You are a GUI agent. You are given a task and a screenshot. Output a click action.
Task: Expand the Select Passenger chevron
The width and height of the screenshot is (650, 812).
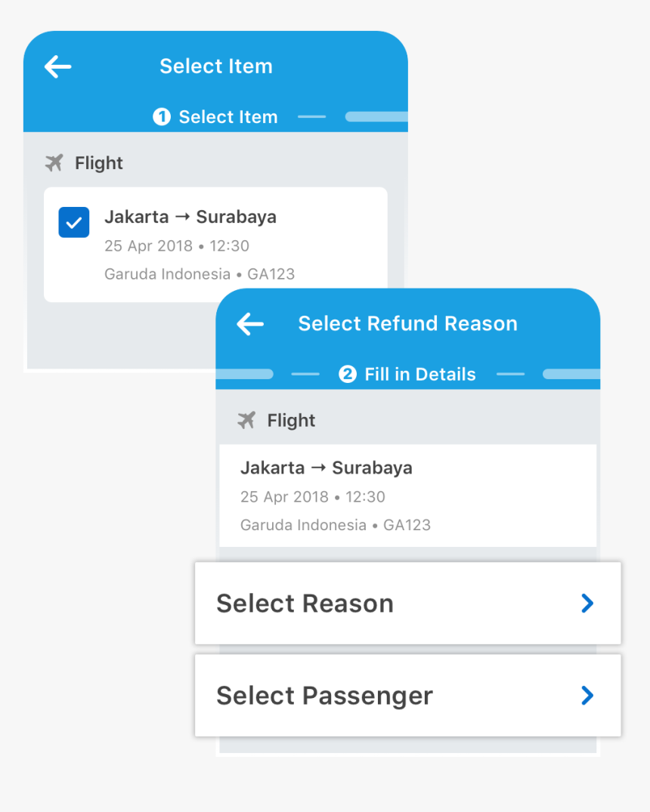[x=587, y=696]
